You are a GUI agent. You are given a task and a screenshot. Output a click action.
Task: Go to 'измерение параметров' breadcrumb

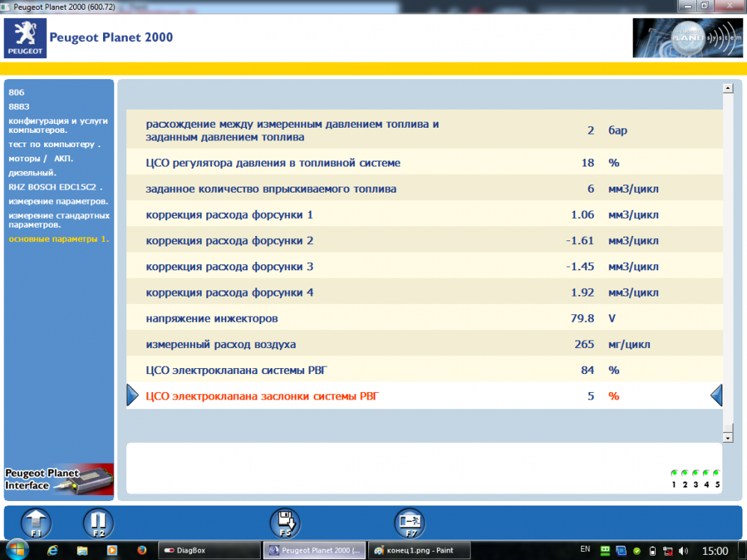[58, 202]
